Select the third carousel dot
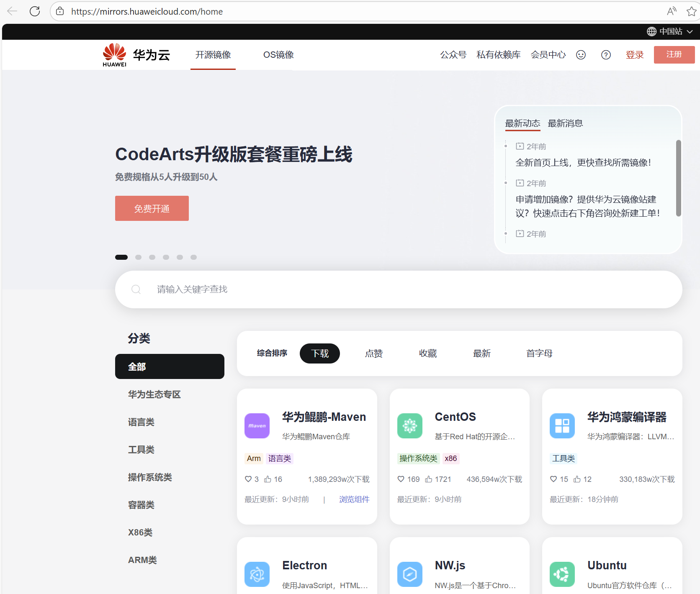The width and height of the screenshot is (700, 594). click(152, 257)
